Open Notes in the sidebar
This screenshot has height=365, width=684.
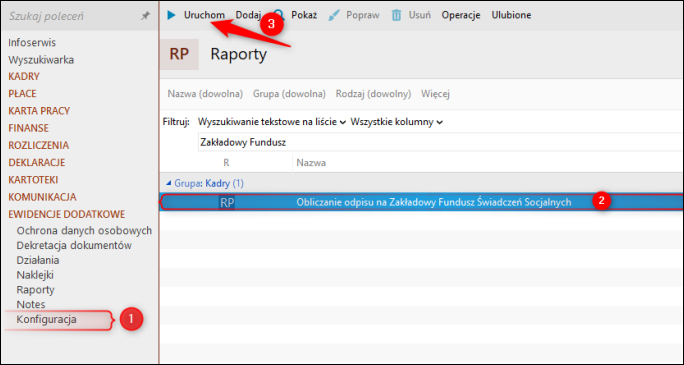click(31, 304)
